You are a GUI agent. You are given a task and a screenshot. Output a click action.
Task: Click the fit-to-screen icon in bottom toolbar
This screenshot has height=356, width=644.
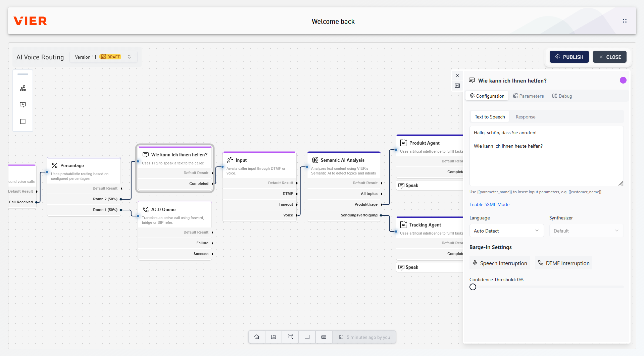(290, 337)
